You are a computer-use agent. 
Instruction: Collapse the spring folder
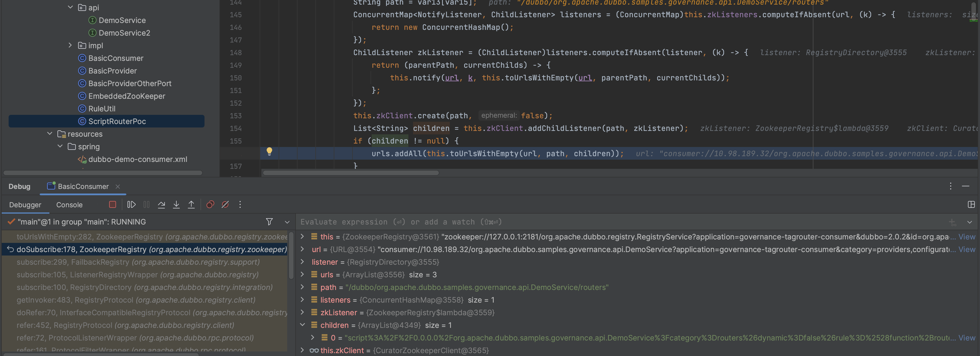pos(60,146)
